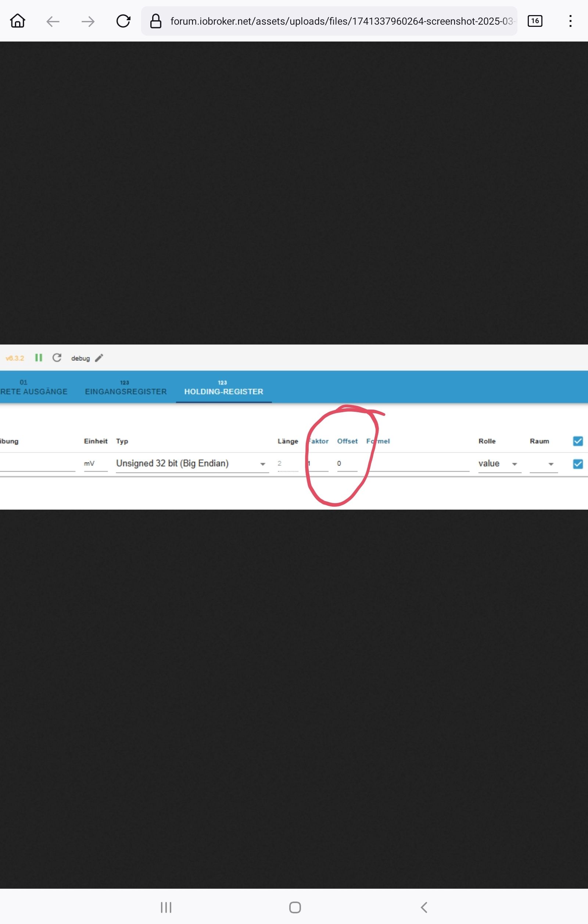Click the empty Formel input field
588x924 pixels.
418,464
